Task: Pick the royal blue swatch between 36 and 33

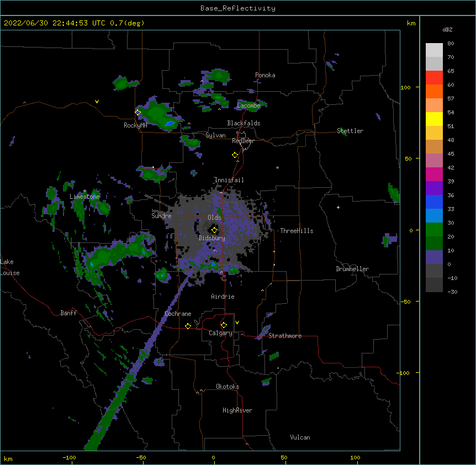Action: [434, 202]
